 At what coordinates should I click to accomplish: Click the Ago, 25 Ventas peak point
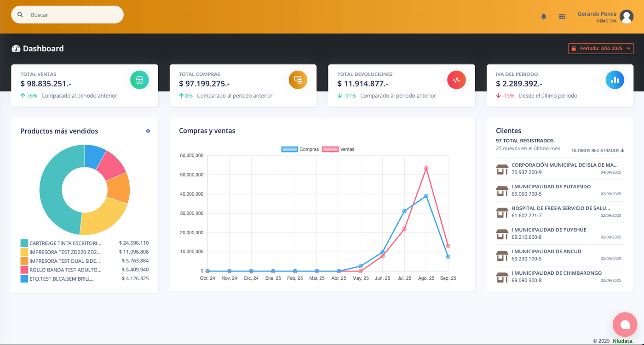[426, 169]
